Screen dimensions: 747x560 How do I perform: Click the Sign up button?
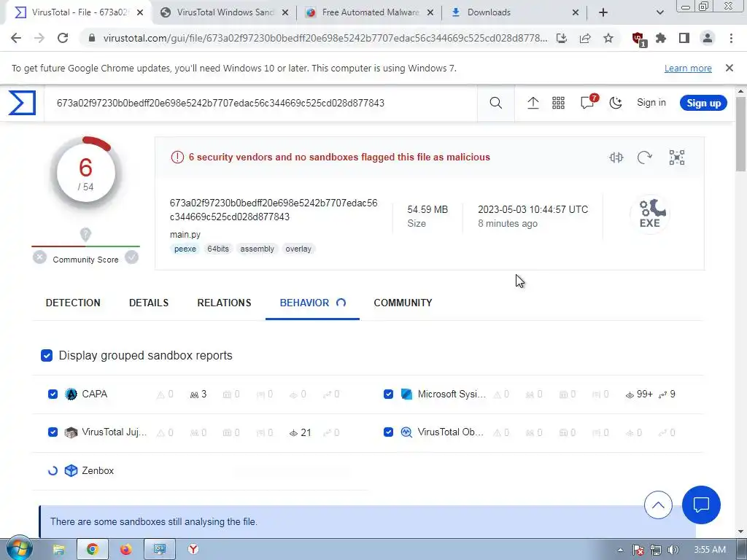coord(704,103)
